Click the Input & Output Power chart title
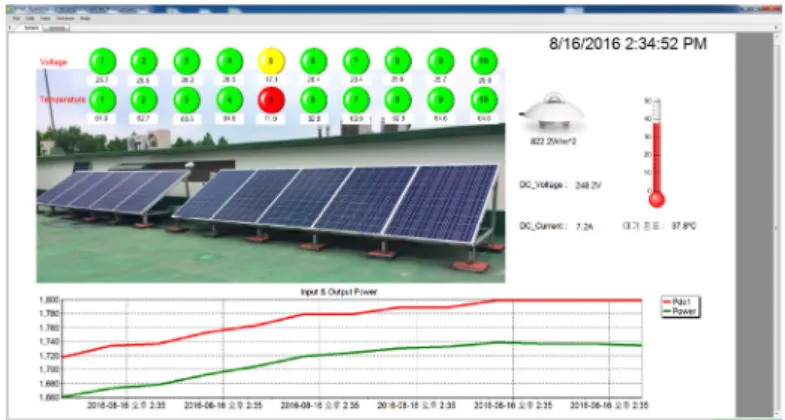785x420 pixels. pyautogui.click(x=339, y=292)
